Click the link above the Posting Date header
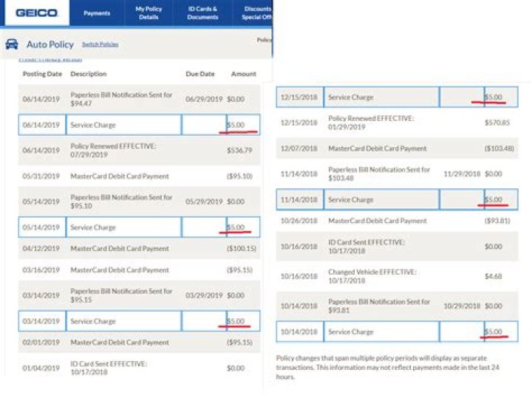The width and height of the screenshot is (532, 398). click(x=50, y=59)
